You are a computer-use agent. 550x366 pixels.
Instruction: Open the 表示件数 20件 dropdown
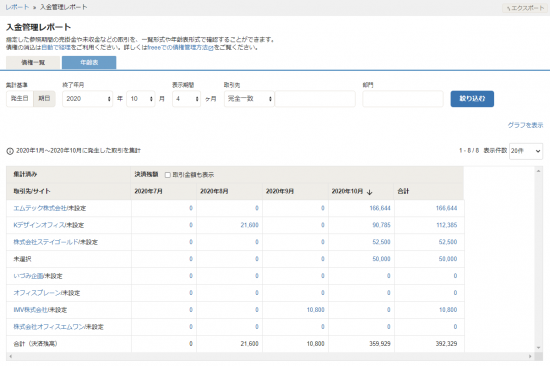(526, 151)
